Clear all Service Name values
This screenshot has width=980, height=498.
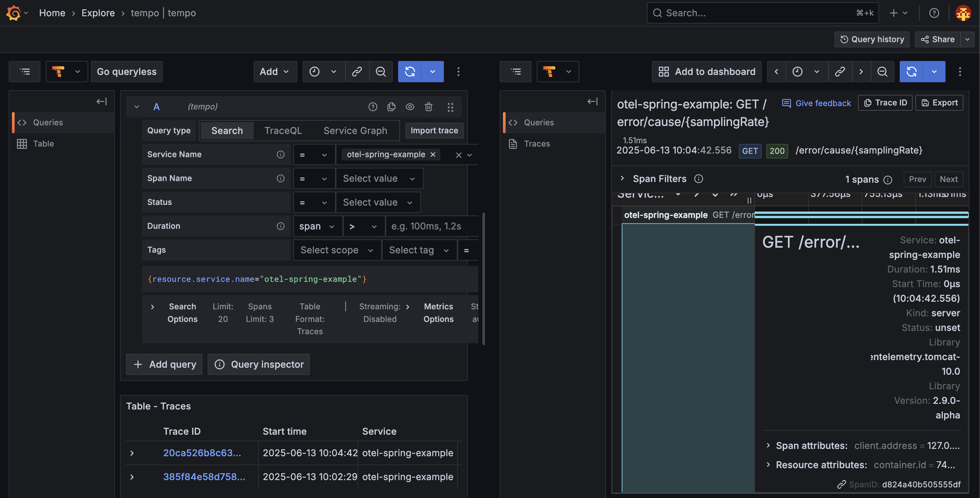point(458,155)
